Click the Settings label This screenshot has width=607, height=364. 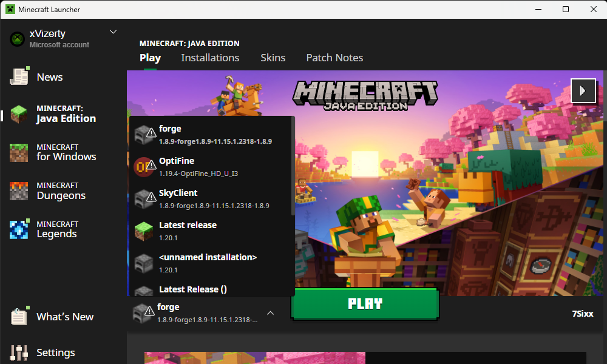[56, 353]
